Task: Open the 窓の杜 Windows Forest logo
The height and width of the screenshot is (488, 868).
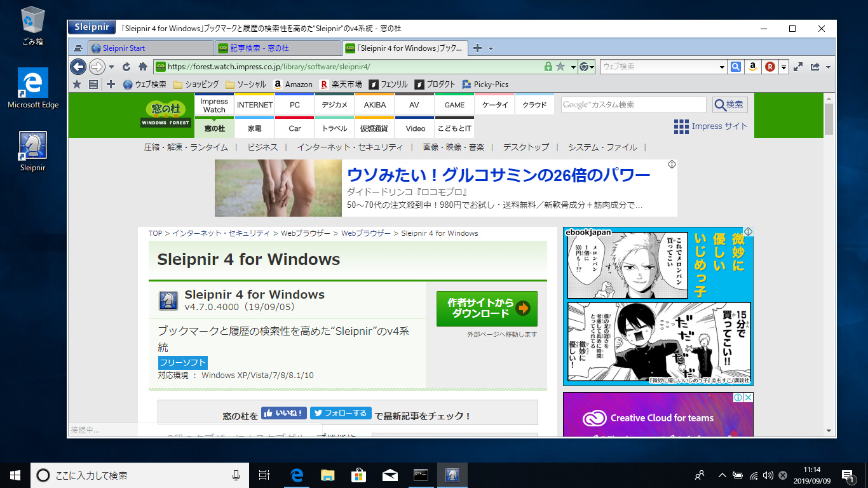Action: 165,114
